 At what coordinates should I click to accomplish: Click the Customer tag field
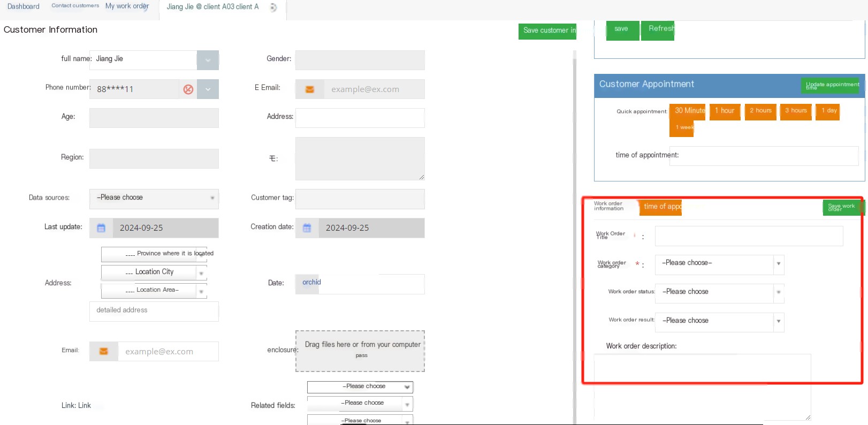coord(360,199)
